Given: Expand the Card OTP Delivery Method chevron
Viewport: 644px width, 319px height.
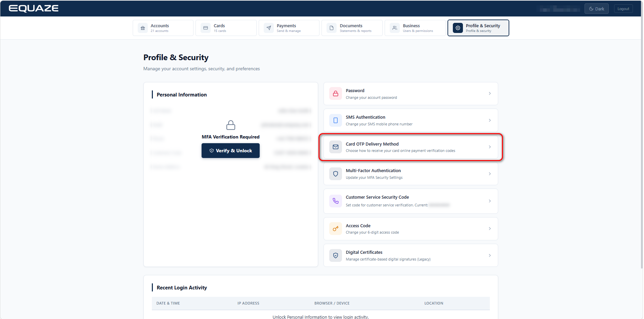Looking at the screenshot, I should point(490,147).
